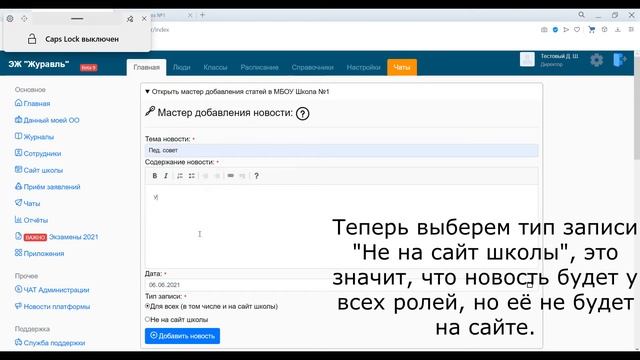640x360 pixels.
Task: Open Caps Lock popup settings gear
Action: [10, 19]
